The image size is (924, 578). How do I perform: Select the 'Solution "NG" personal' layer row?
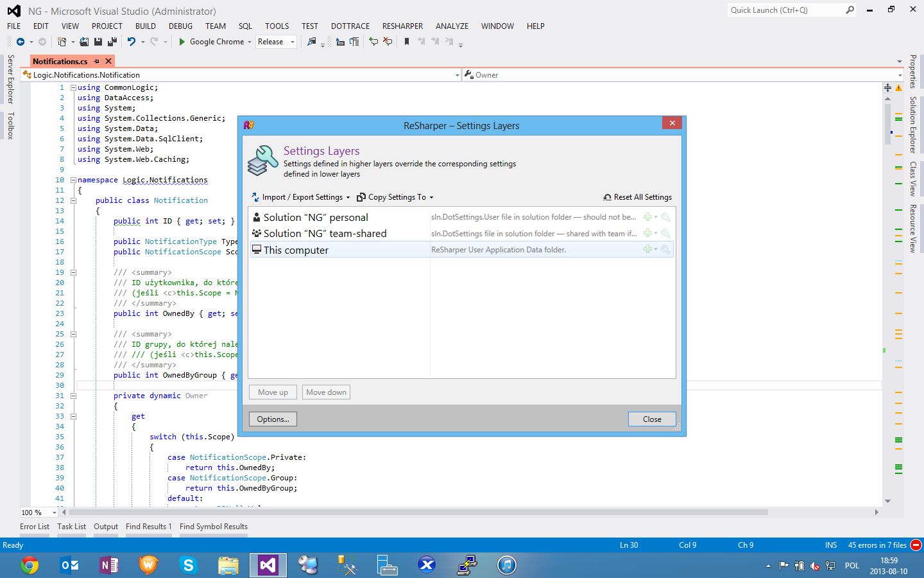click(461, 217)
